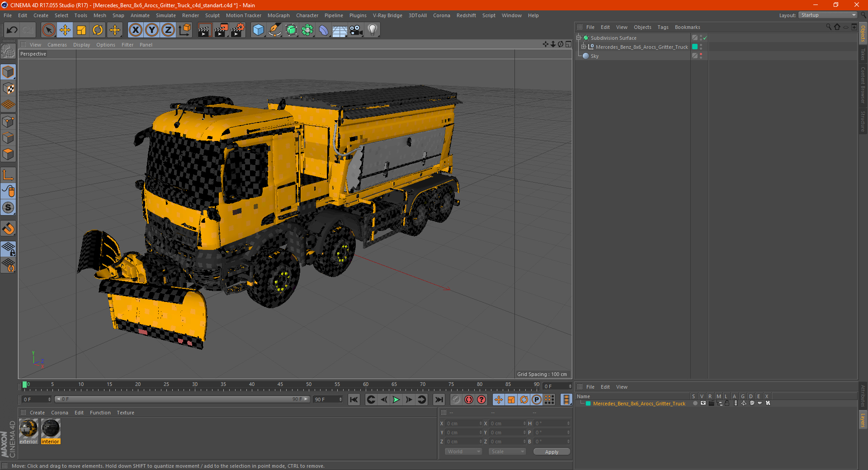Viewport: 868px width, 470px height.
Task: Toggle Snap enable icon
Action: [8, 208]
